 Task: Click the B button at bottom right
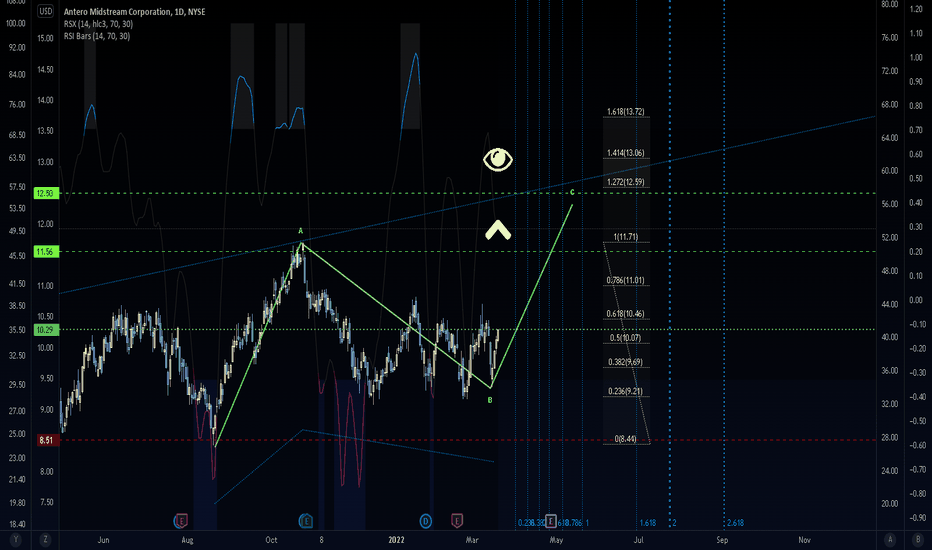point(918,540)
